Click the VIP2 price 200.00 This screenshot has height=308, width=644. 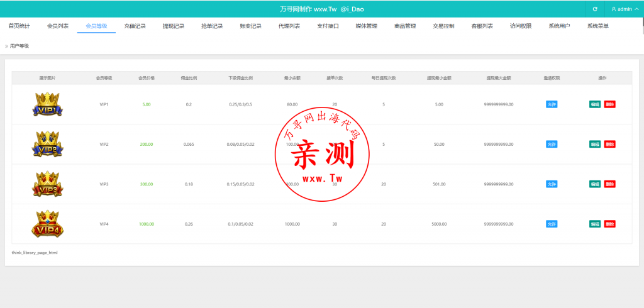click(x=147, y=144)
